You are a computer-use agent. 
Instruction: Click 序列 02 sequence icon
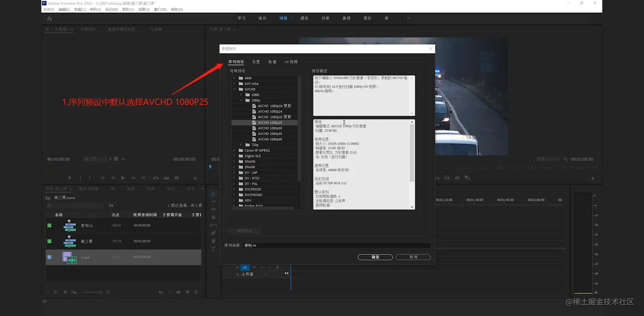(x=69, y=225)
